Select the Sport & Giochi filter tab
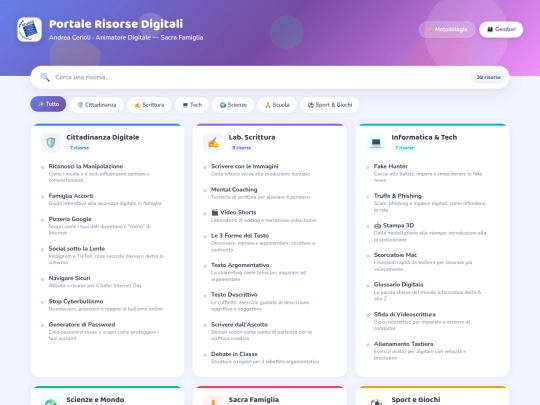The width and height of the screenshot is (540, 405). point(330,105)
